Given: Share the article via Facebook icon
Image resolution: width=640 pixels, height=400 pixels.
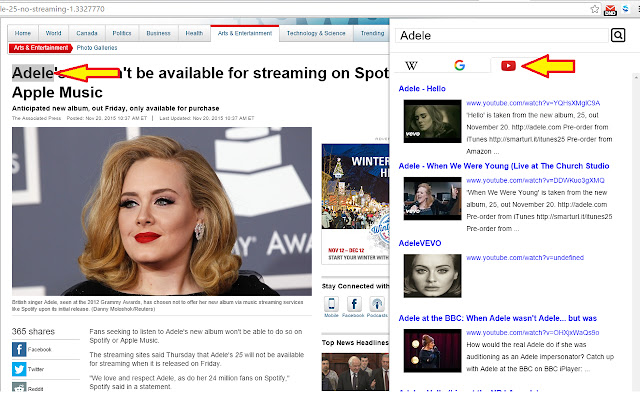Looking at the screenshot, I should pyautogui.click(x=19, y=349).
